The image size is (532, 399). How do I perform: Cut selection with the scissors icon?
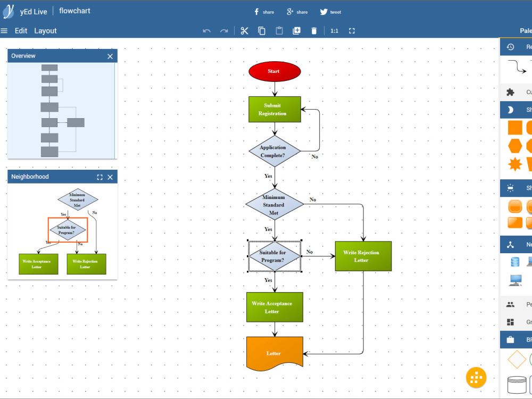[x=244, y=31]
